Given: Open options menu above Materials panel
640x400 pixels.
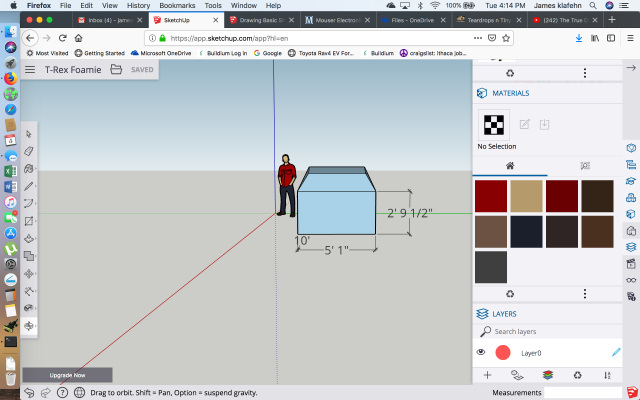Looking at the screenshot, I should coord(584,73).
